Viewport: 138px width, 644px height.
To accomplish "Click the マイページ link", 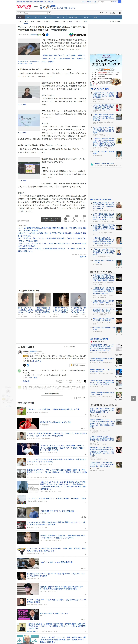I will [103, 13].
